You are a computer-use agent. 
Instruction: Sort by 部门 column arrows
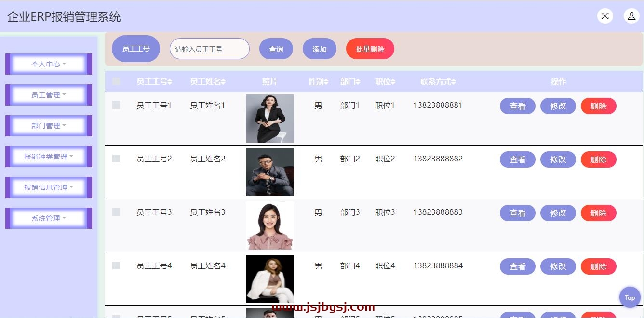(x=358, y=82)
